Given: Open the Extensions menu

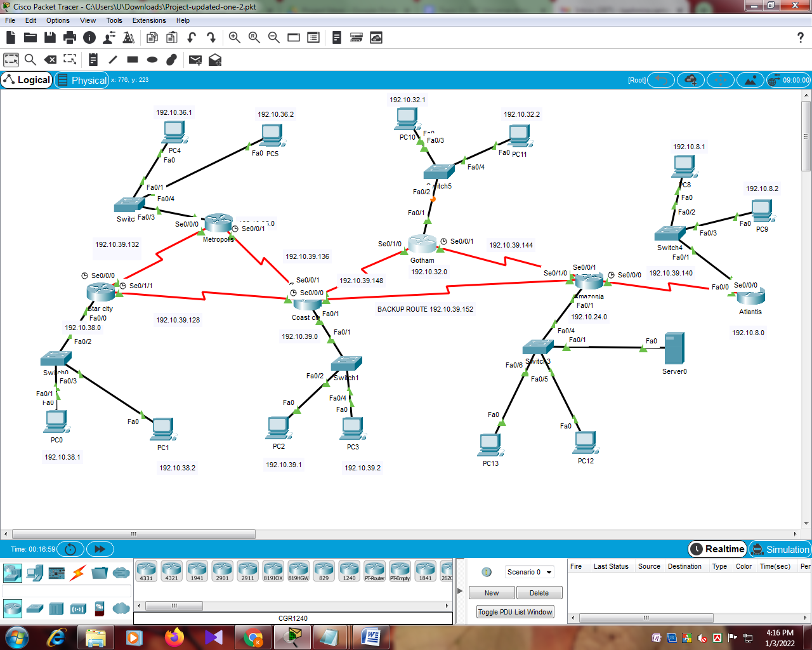Looking at the screenshot, I should tap(148, 20).
